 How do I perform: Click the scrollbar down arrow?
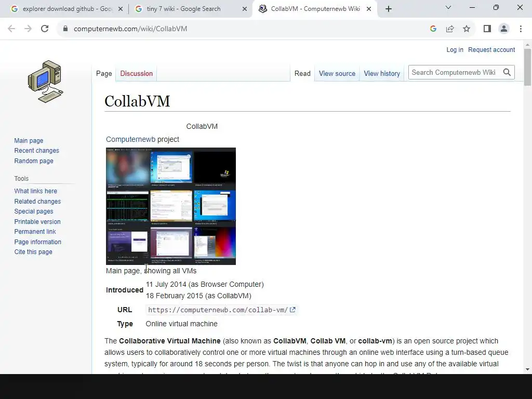coord(527,369)
